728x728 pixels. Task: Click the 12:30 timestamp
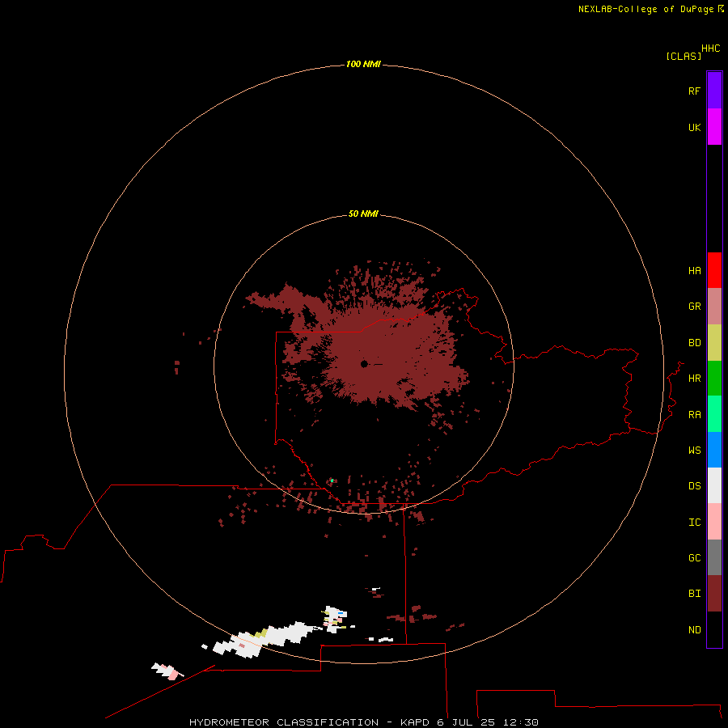pos(520,722)
